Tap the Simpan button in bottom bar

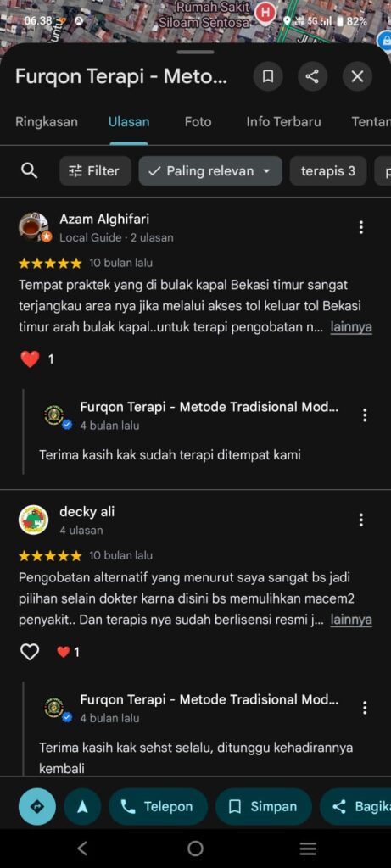coord(264,807)
